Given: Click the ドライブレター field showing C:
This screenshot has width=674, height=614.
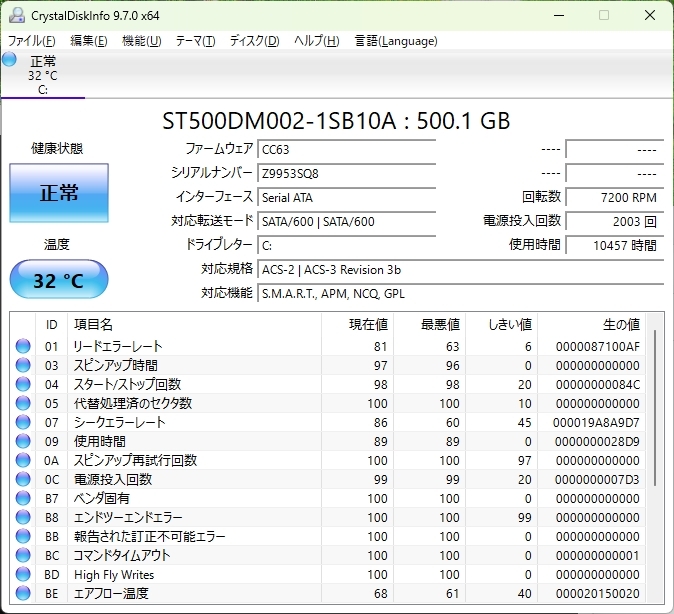Looking at the screenshot, I should pos(346,246).
